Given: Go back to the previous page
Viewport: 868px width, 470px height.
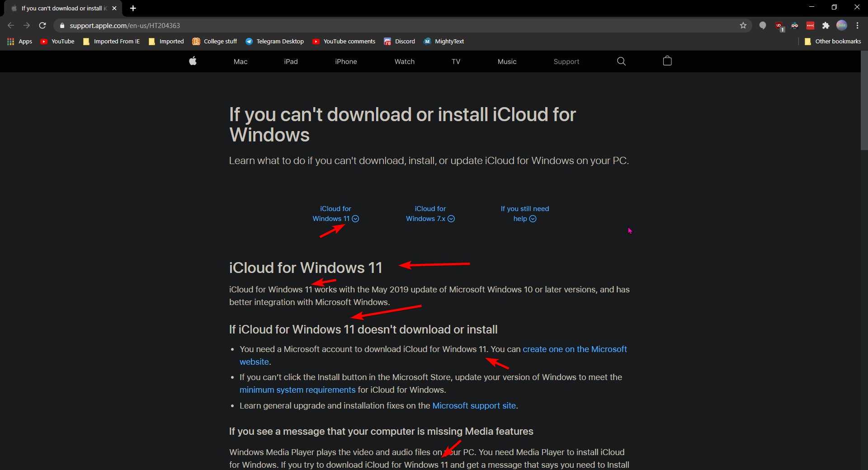Looking at the screenshot, I should click(x=11, y=26).
